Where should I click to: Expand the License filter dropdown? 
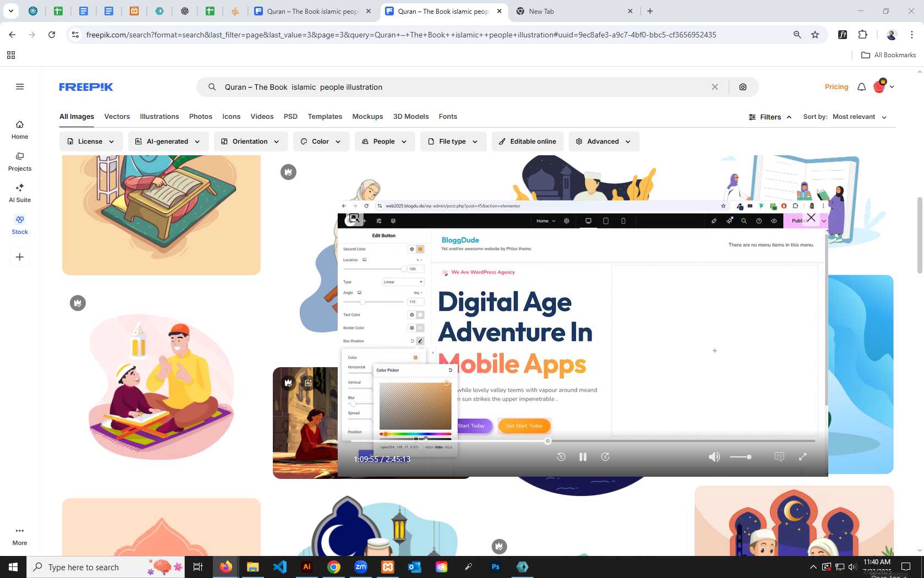pos(91,141)
